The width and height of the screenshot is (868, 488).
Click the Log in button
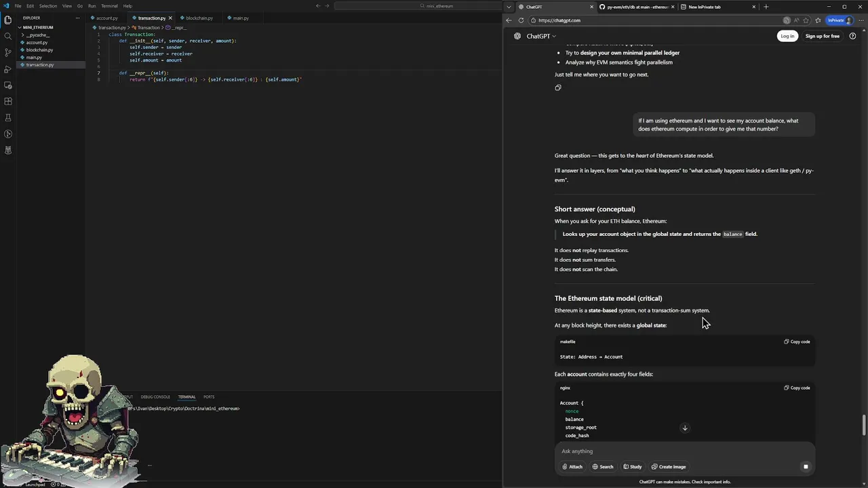[787, 36]
